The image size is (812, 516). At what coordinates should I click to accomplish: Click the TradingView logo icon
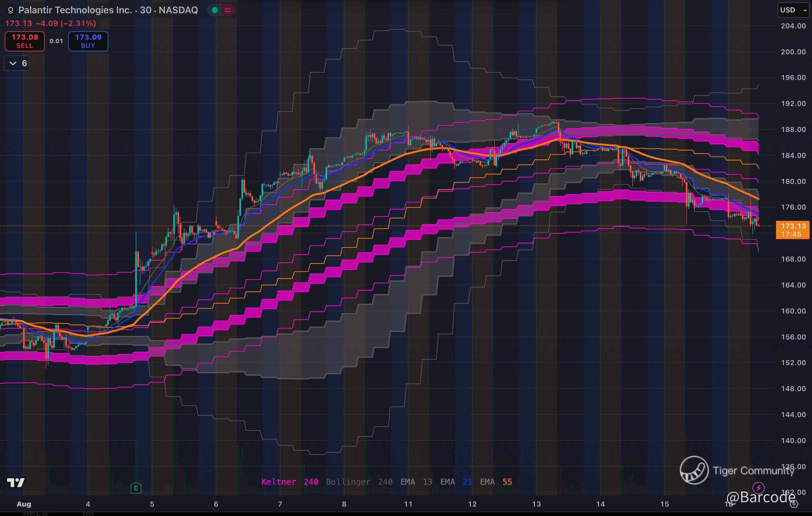[x=16, y=483]
